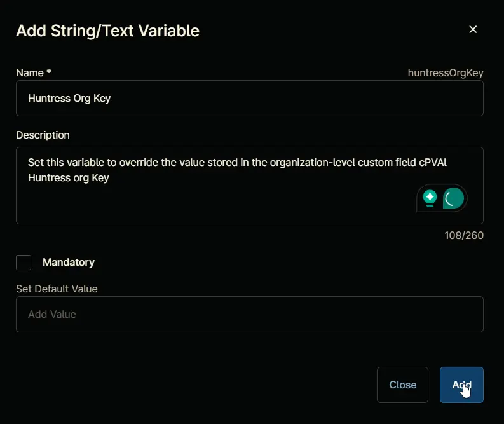
Task: Enable the Mandatory checkbox
Action: pyautogui.click(x=24, y=263)
